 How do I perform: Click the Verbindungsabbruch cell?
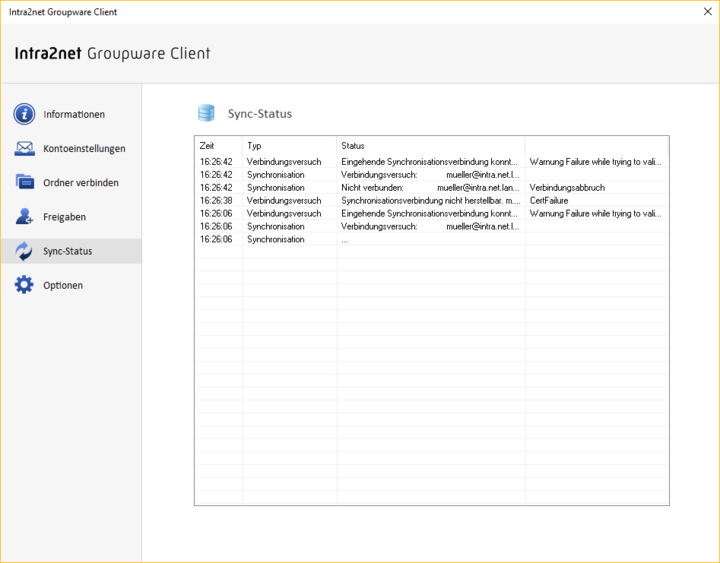click(x=567, y=187)
